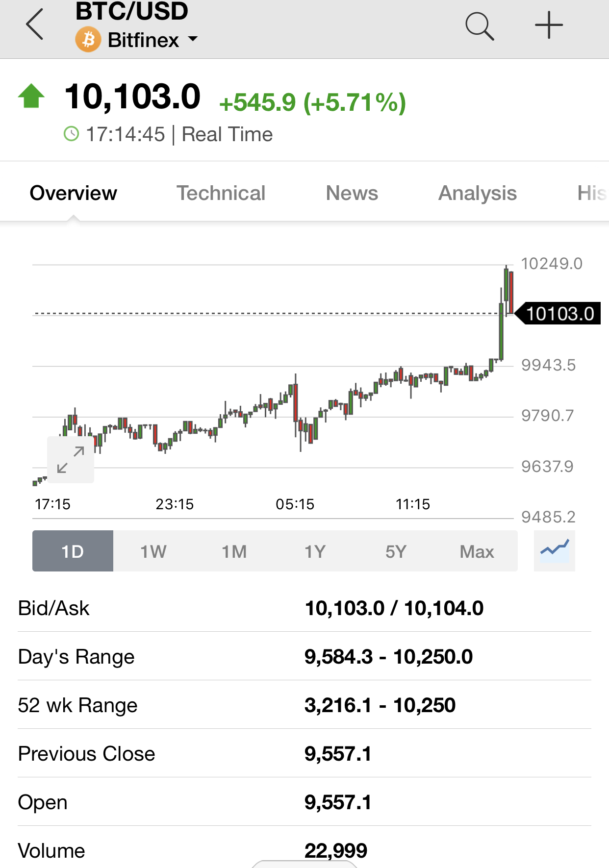This screenshot has height=868, width=609.
Task: Choose the 5Y chart period
Action: point(396,551)
